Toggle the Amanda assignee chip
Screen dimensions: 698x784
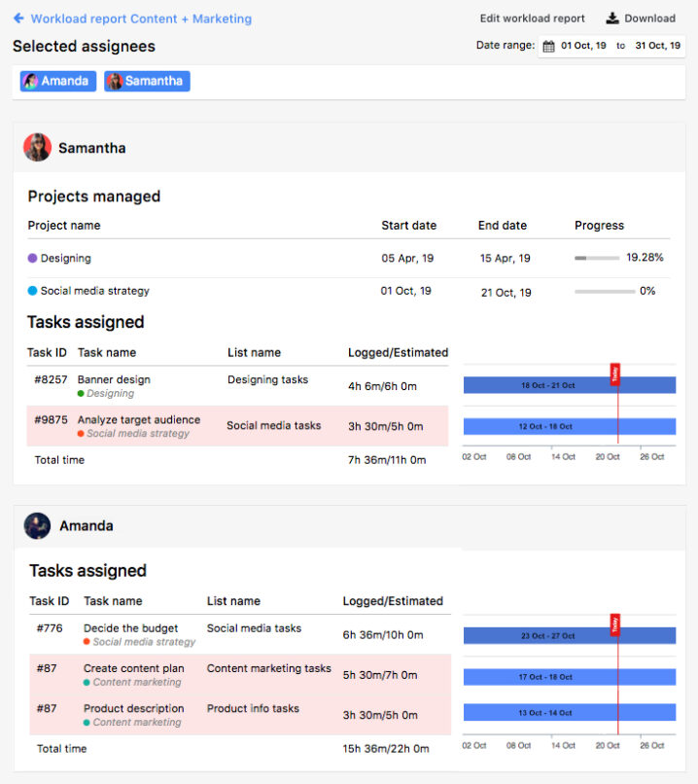pyautogui.click(x=56, y=81)
